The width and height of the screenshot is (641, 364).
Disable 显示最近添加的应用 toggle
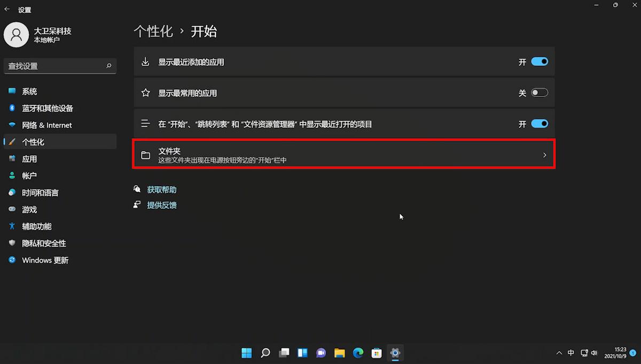point(539,61)
